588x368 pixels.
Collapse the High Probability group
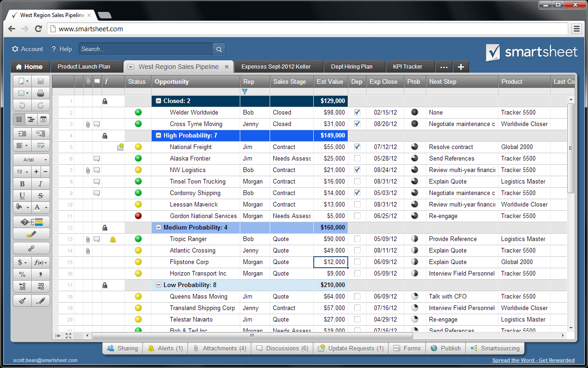158,136
